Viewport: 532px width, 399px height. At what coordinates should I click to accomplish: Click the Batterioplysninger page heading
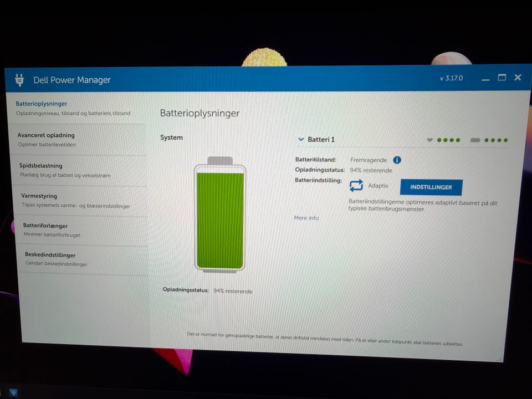tap(199, 113)
